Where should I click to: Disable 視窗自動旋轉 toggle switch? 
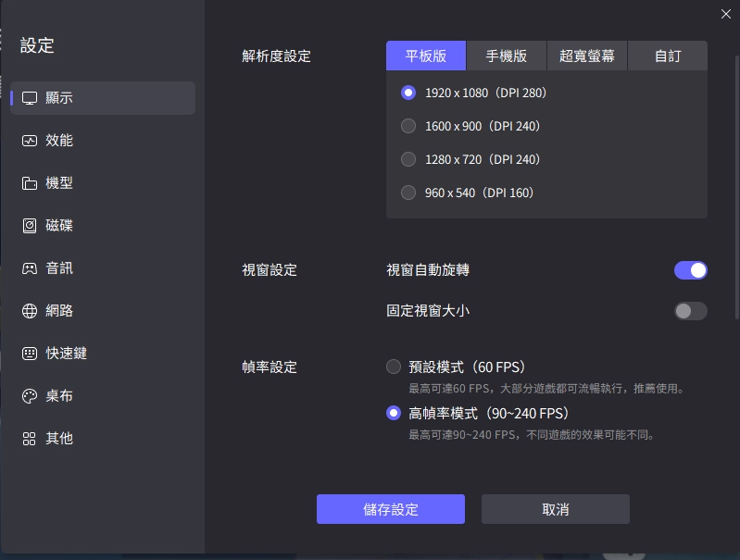(690, 270)
